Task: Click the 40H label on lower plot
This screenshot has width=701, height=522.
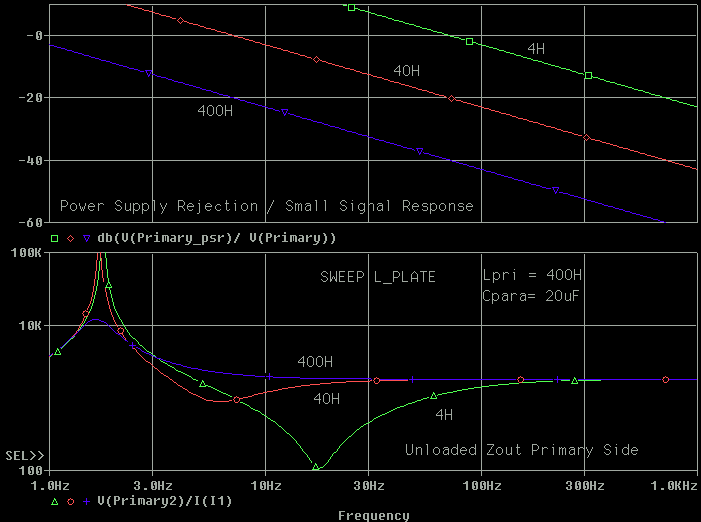Action: [x=326, y=398]
